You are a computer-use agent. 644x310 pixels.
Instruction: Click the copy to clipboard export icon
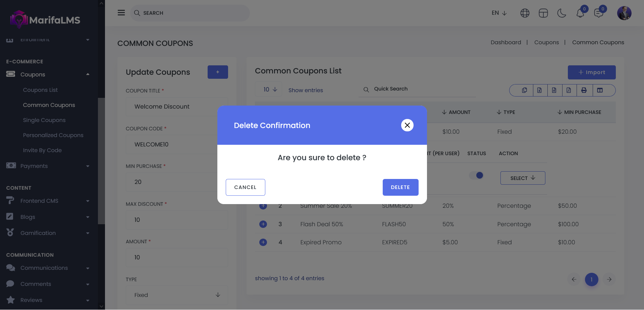click(x=524, y=90)
